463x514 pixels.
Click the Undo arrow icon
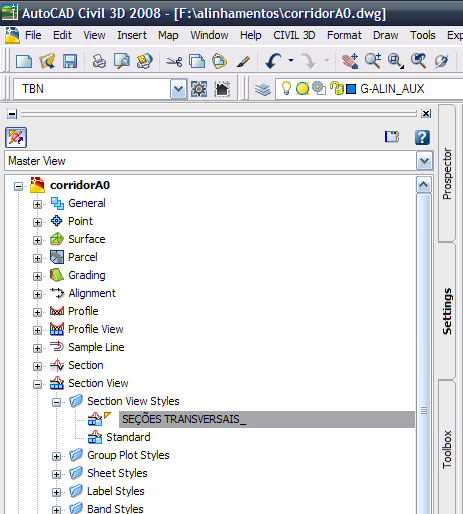(273, 61)
